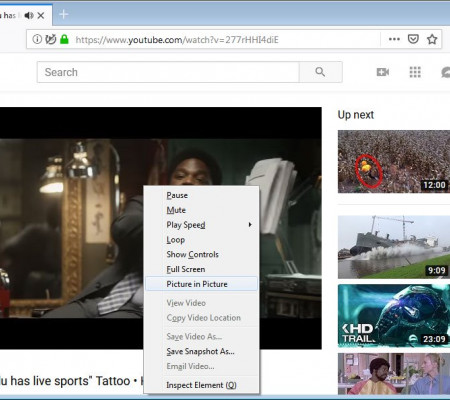The height and width of the screenshot is (400, 450).
Task: Open a new tab with plus button
Action: click(x=63, y=14)
